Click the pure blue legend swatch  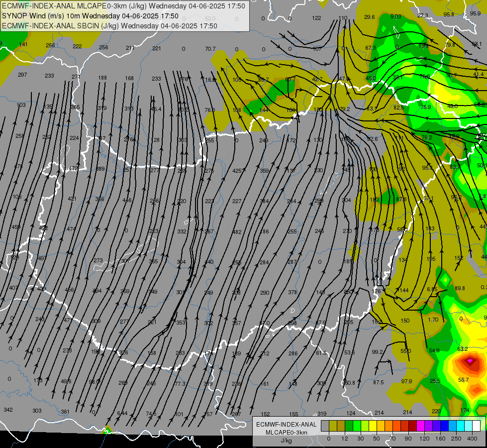(x=444, y=426)
